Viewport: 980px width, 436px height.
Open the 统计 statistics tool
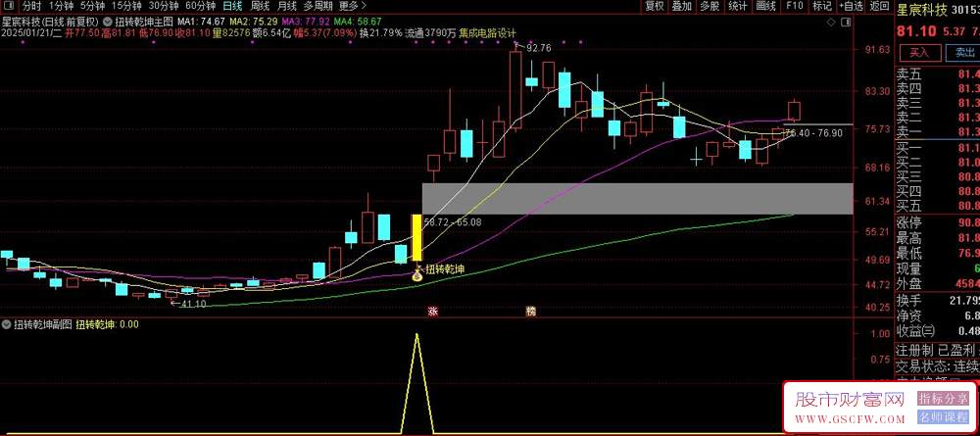click(738, 6)
